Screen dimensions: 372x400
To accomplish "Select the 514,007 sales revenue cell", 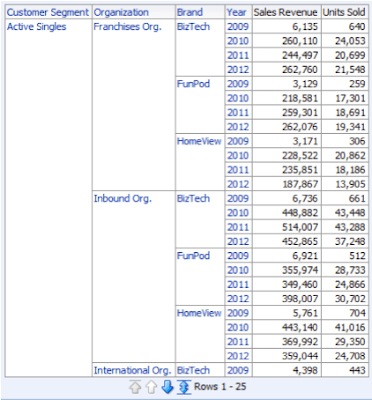I will 287,227.
